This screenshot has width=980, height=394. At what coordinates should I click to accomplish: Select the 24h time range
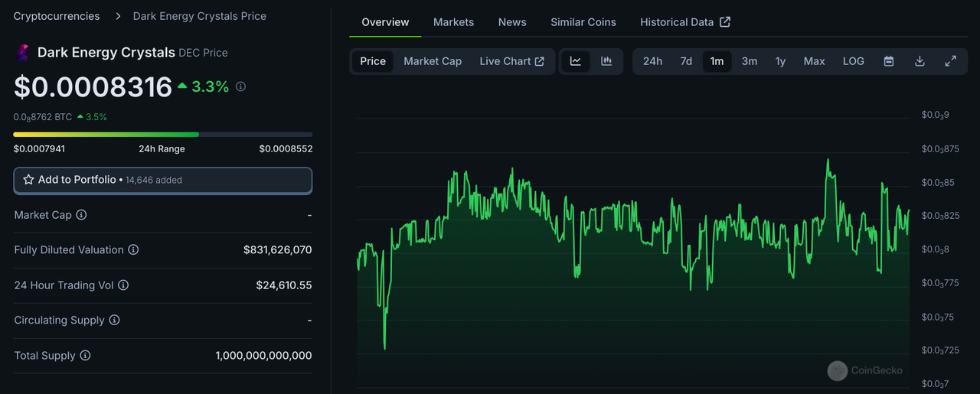pyautogui.click(x=652, y=61)
